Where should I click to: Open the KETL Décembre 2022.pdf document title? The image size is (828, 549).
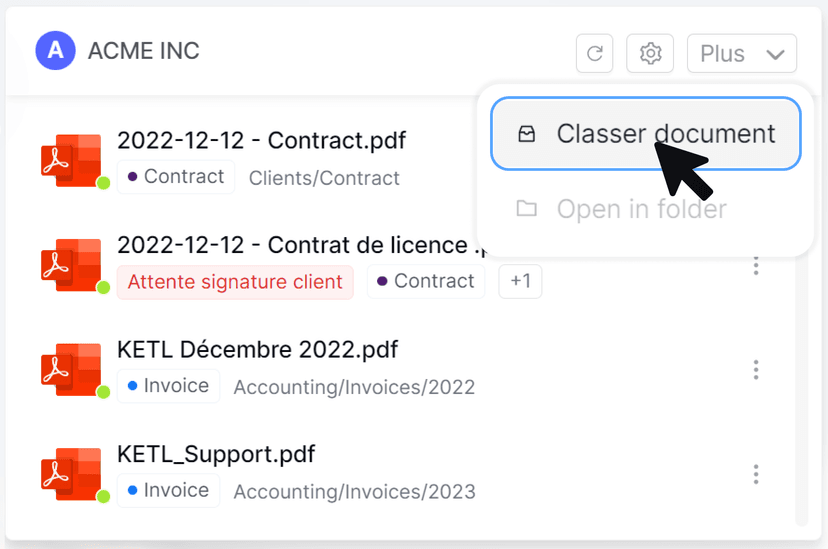(258, 350)
